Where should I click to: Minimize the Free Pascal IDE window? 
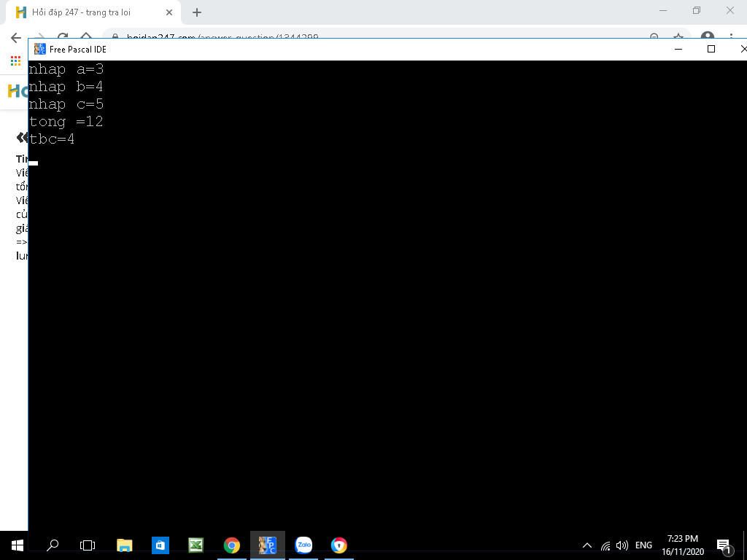(679, 49)
